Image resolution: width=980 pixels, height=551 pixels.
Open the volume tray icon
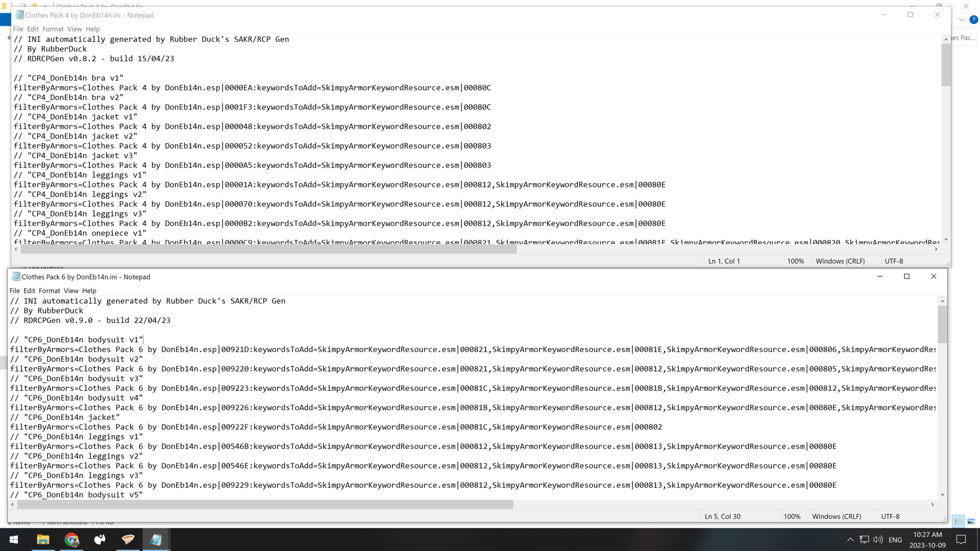tap(878, 539)
